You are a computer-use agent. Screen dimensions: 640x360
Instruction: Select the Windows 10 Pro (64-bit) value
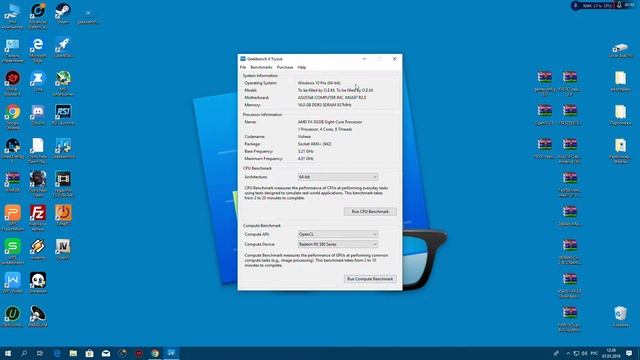(319, 83)
